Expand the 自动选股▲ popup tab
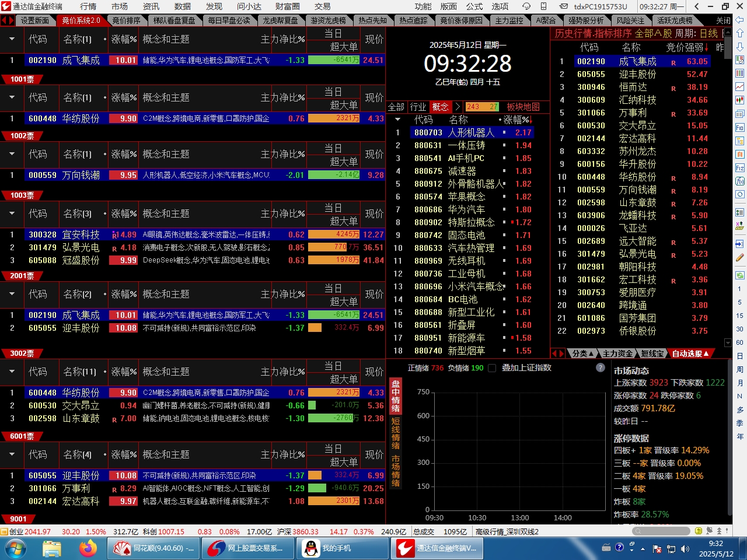The width and height of the screenshot is (747, 560). pyautogui.click(x=690, y=353)
